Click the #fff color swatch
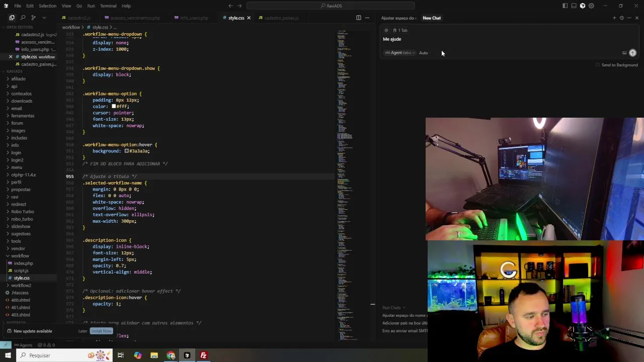 [x=114, y=107]
